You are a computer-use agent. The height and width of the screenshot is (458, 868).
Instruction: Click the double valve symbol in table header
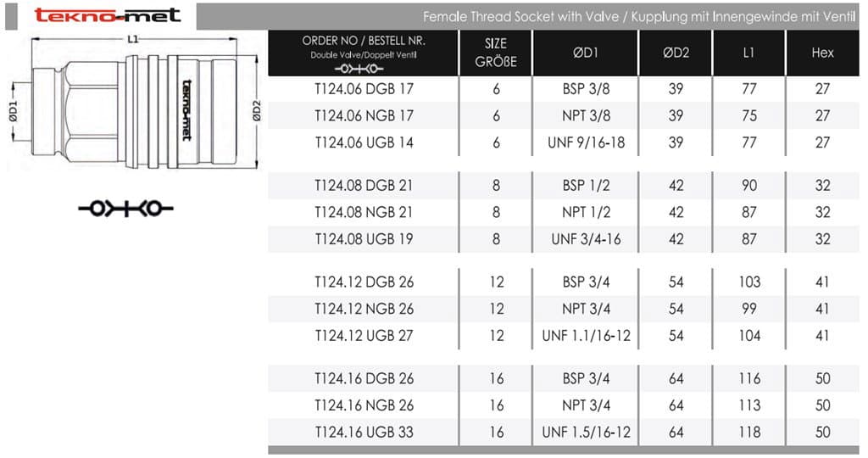point(364,68)
